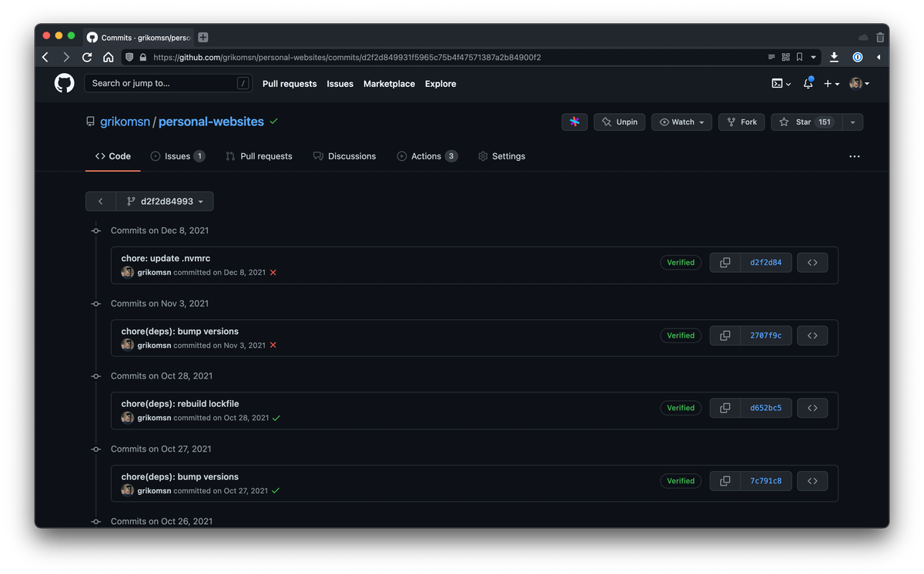Click success checkmark on rebuild lockfile commit
This screenshot has height=574, width=924.
[276, 418]
